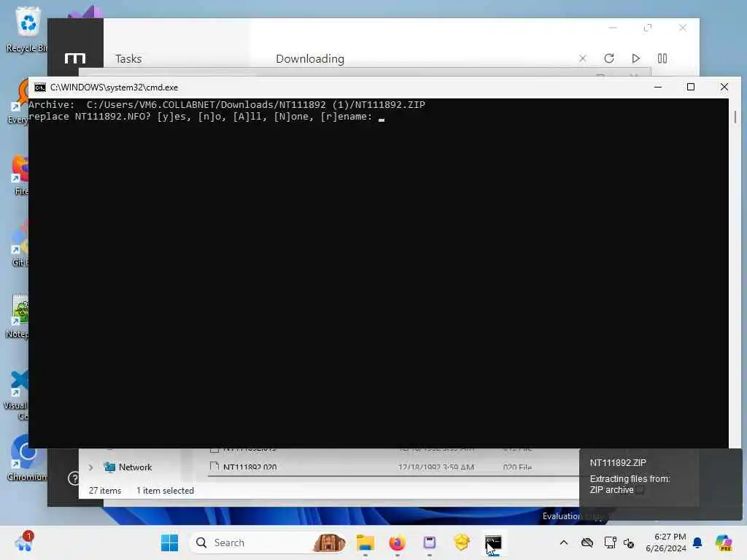Click the NT111892.ZIP extraction notification
747x560 pixels.
pyautogui.click(x=660, y=483)
